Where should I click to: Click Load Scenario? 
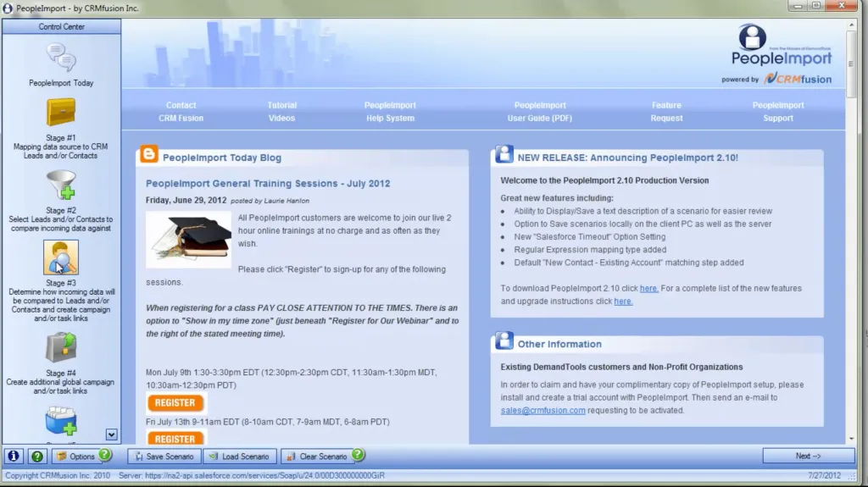(240, 457)
